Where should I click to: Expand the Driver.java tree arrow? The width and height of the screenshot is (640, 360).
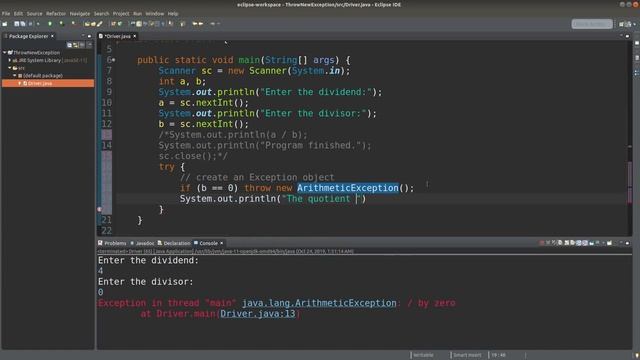(19, 83)
